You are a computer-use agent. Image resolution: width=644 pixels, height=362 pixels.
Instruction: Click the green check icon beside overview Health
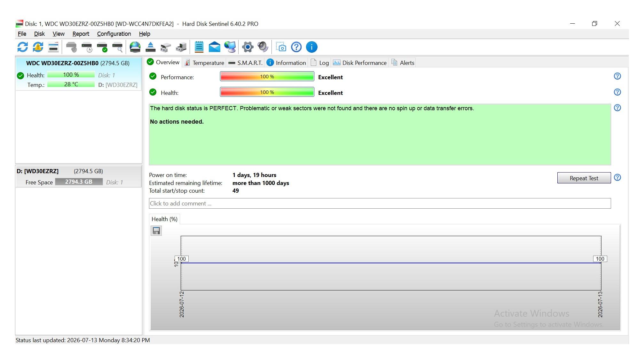pyautogui.click(x=153, y=92)
